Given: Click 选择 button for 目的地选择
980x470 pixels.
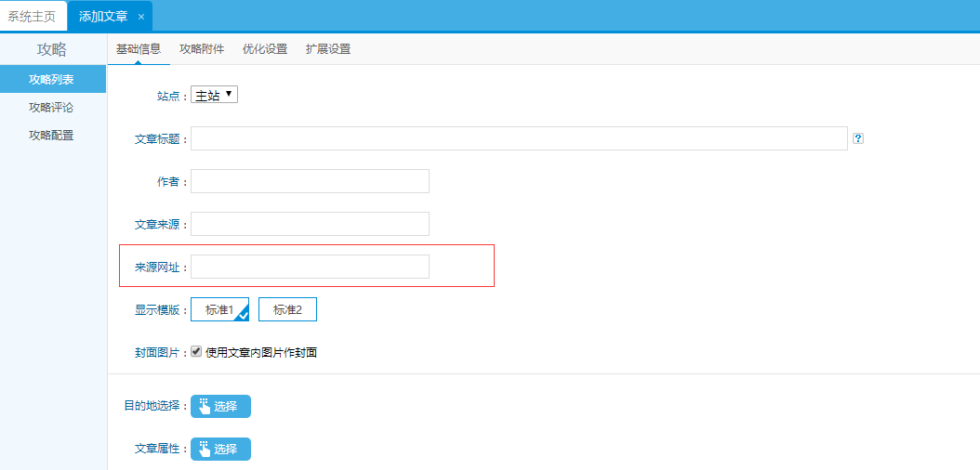Looking at the screenshot, I should pos(220,406).
